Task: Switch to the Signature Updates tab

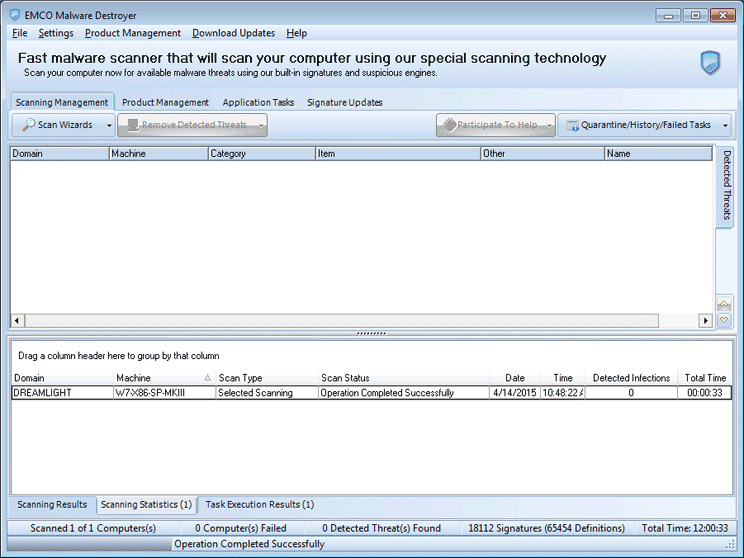Action: click(344, 102)
